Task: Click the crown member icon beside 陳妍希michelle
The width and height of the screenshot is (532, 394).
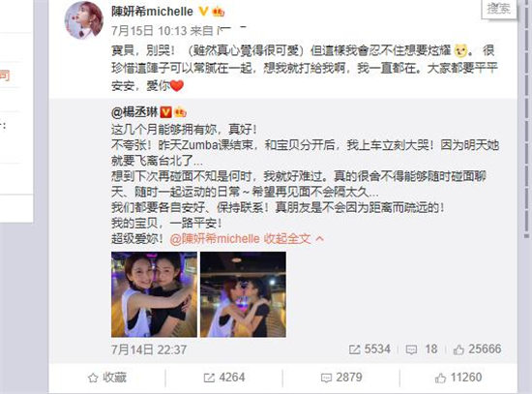Action: tap(219, 12)
